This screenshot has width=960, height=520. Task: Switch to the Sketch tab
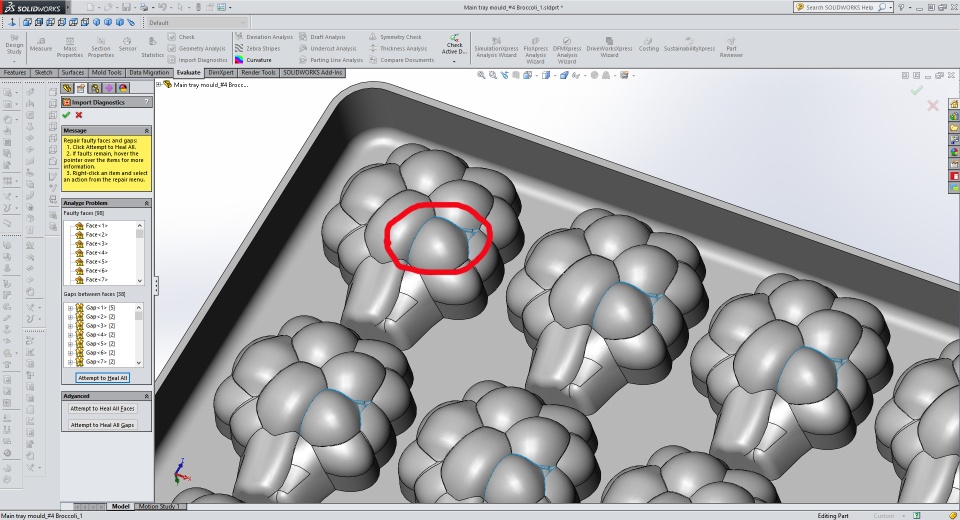tap(43, 72)
